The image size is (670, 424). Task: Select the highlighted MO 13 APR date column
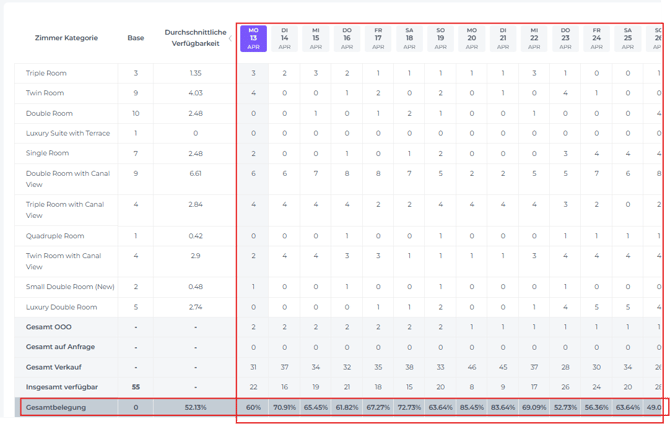[x=253, y=39]
